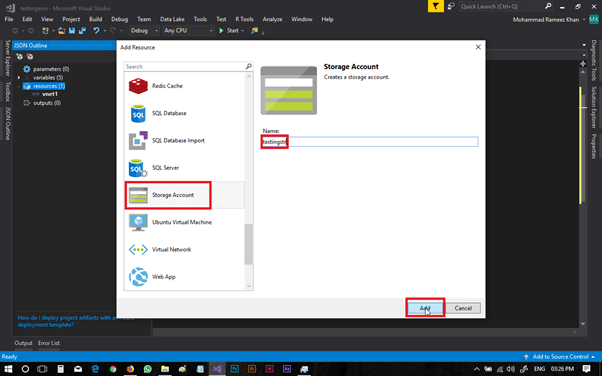Click the File Explorer taskbar icon
Image resolution: width=602 pixels, height=376 pixels.
tap(165, 369)
